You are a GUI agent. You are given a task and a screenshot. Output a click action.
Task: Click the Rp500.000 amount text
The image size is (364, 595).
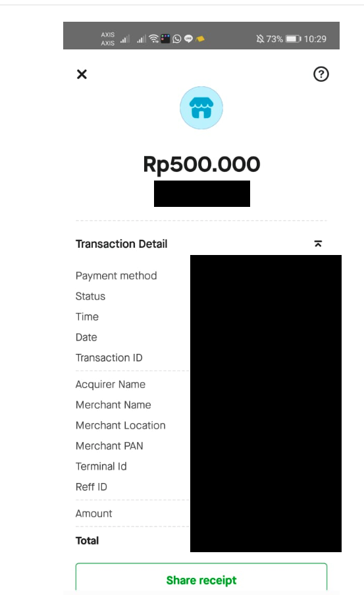click(x=201, y=164)
